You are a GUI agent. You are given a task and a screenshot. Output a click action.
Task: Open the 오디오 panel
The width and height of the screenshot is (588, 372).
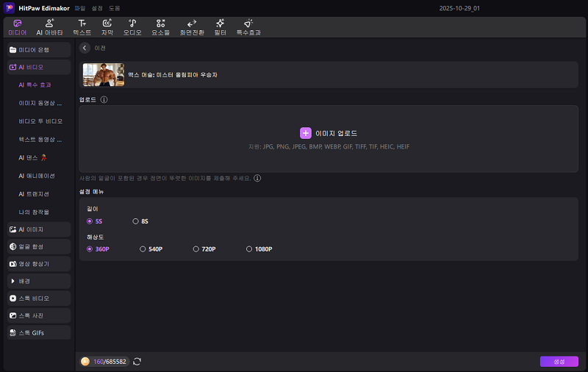[x=132, y=27]
